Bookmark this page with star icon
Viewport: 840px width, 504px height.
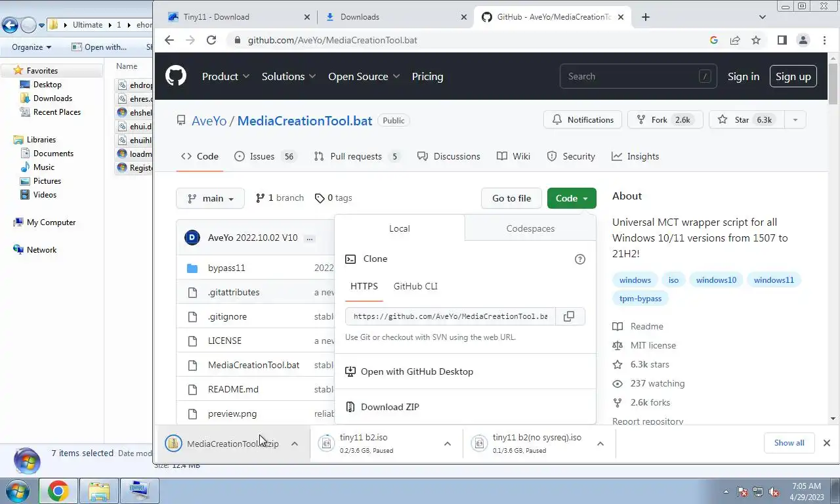coord(756,40)
